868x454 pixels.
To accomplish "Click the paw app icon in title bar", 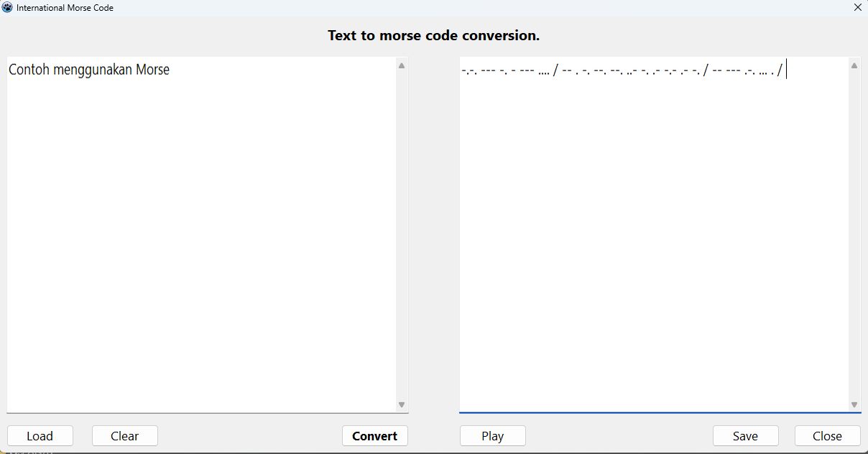I will click(x=7, y=8).
